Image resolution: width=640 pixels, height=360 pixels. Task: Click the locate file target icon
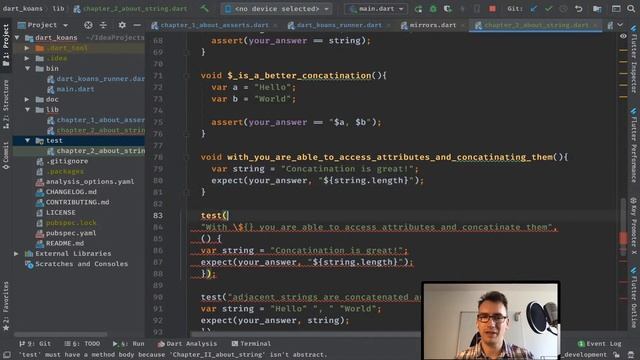[x=88, y=25]
